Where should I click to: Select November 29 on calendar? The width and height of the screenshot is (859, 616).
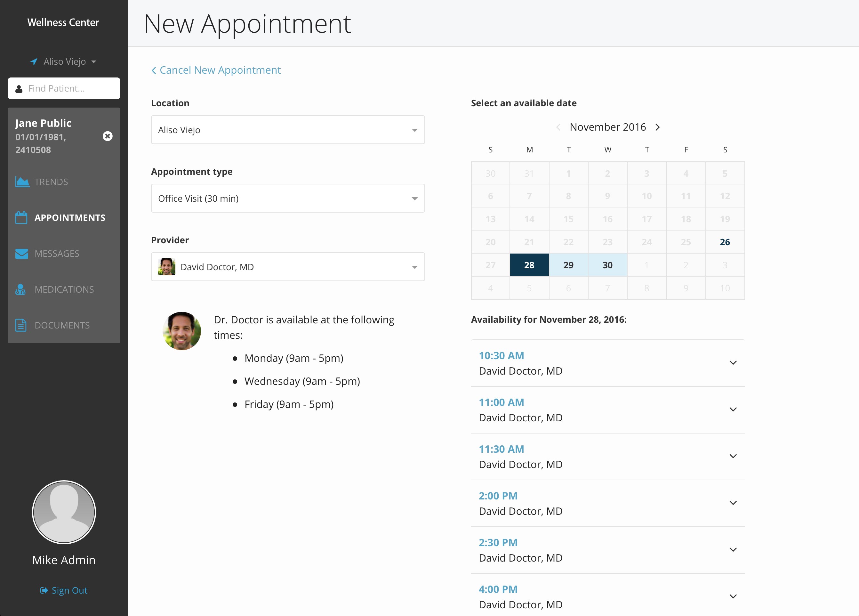point(568,265)
